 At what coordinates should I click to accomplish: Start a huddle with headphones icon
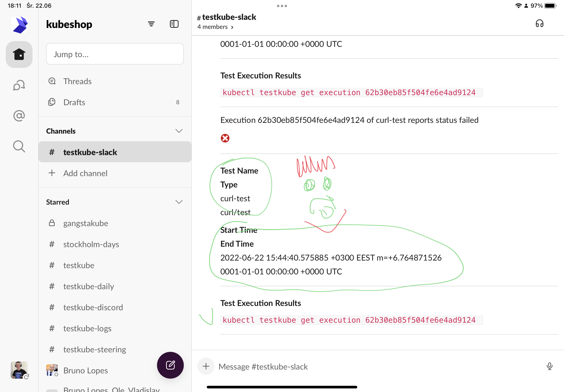(x=539, y=24)
